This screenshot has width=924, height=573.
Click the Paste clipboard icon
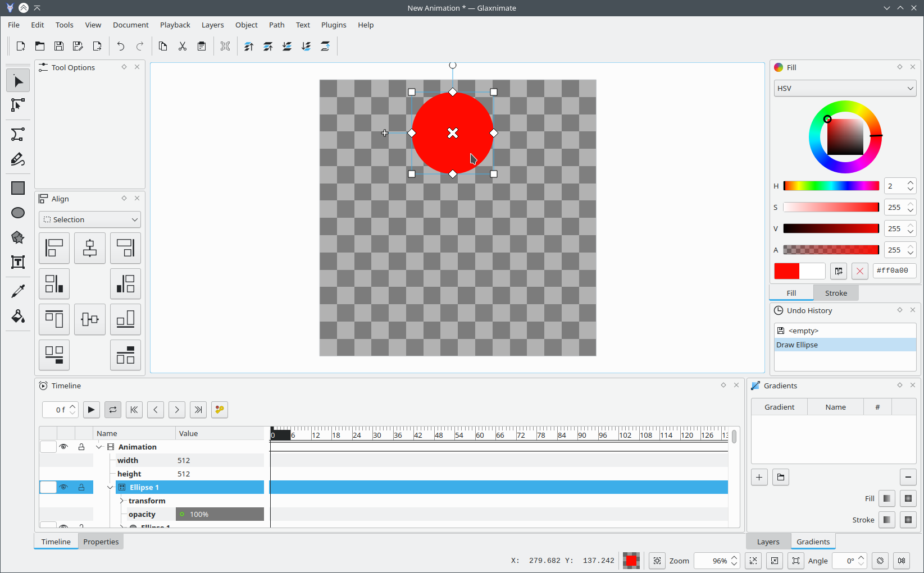click(202, 47)
